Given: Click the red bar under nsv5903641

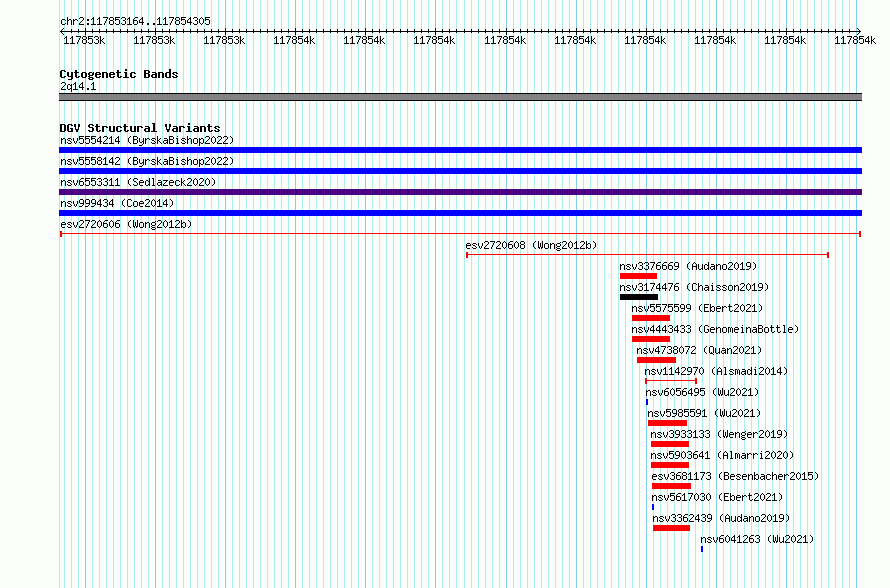Looking at the screenshot, I should pyautogui.click(x=670, y=465).
